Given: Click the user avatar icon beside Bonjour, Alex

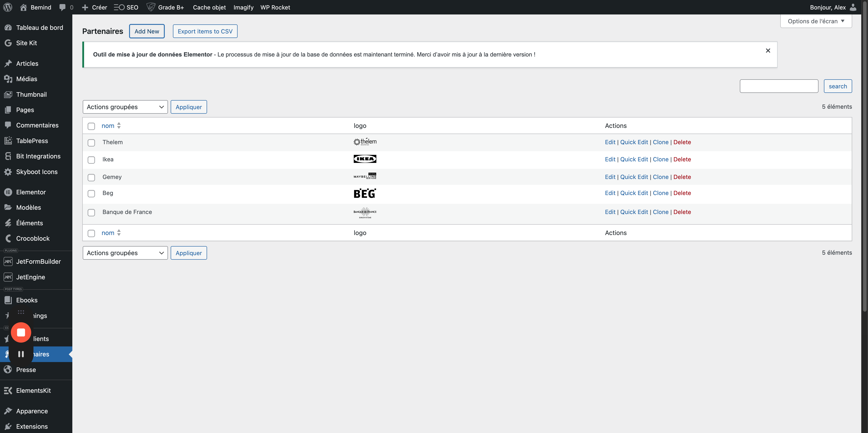Looking at the screenshot, I should [853, 7].
